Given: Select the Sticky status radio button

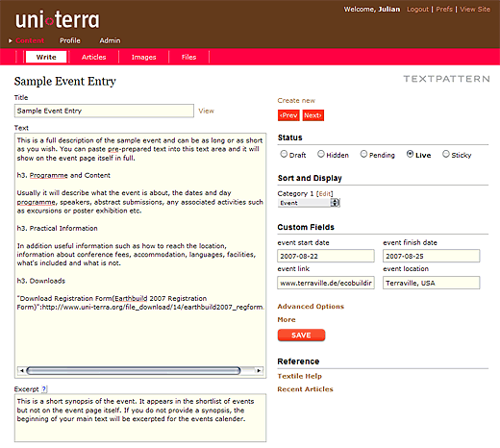Looking at the screenshot, I should point(446,154).
